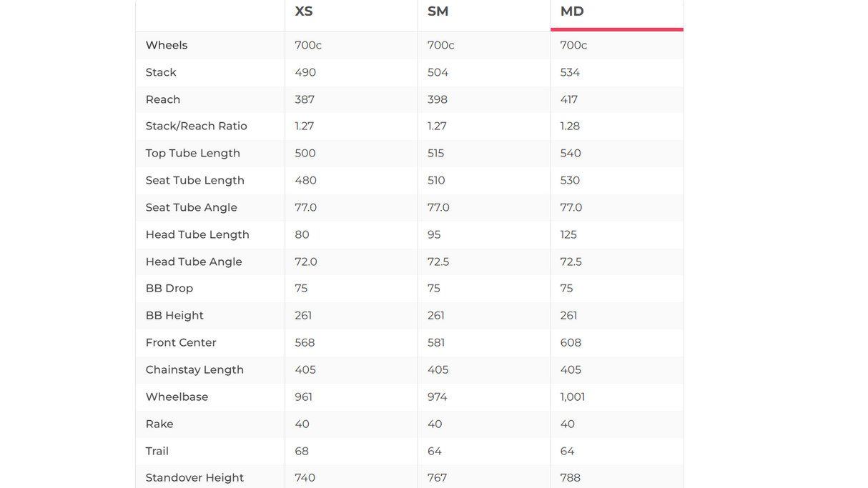Click the Head Tube Length row label
This screenshot has width=868, height=488.
(197, 234)
